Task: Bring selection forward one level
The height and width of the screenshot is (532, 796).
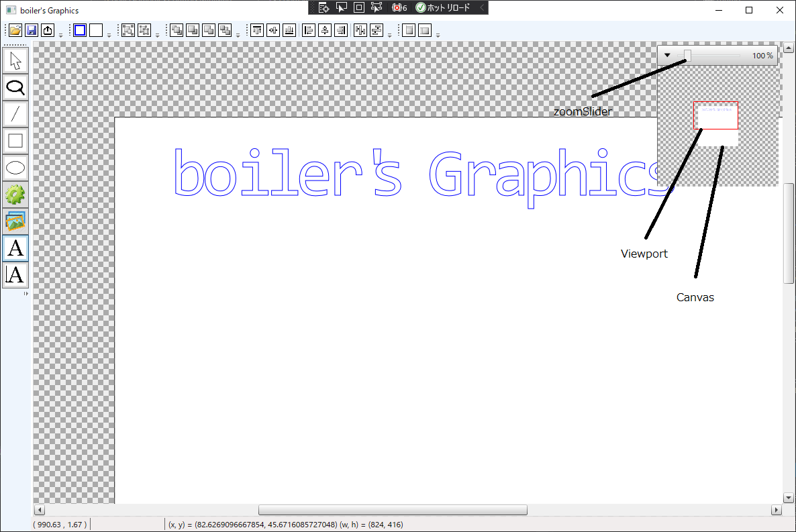Action: (x=193, y=30)
